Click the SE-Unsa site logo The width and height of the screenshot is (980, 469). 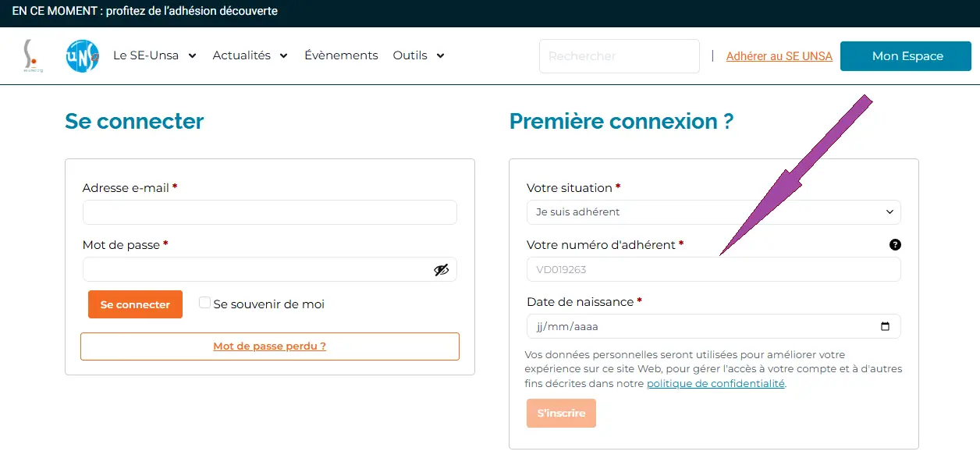click(x=32, y=56)
